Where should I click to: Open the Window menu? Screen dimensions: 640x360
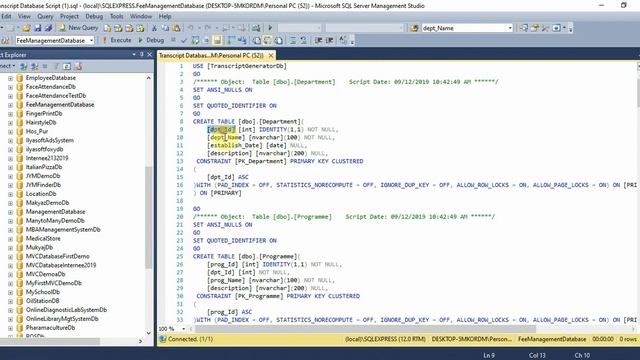(x=141, y=16)
